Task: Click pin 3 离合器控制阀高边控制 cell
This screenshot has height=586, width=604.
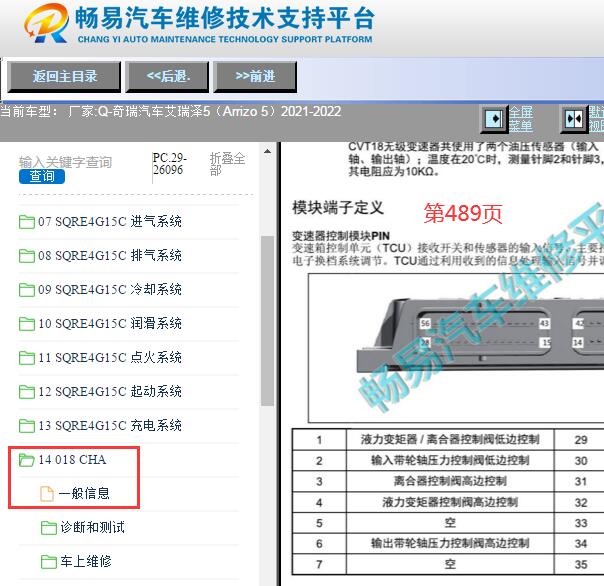Action: [450, 481]
